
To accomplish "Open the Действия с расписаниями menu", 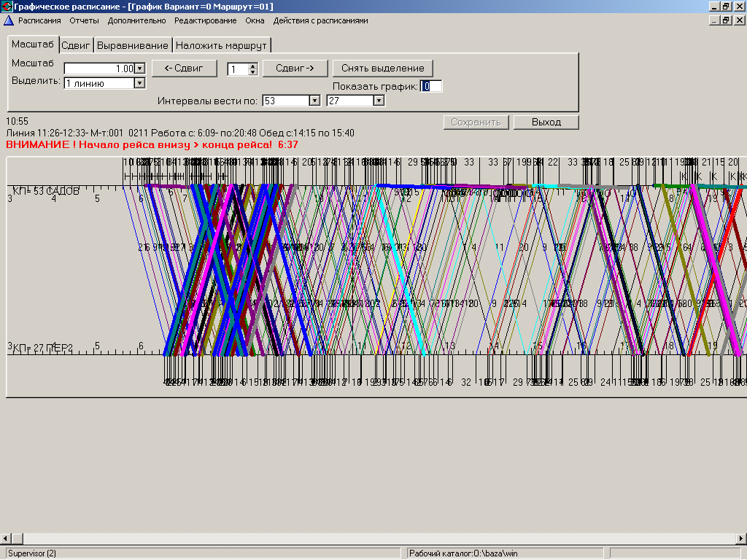I will point(321,20).
